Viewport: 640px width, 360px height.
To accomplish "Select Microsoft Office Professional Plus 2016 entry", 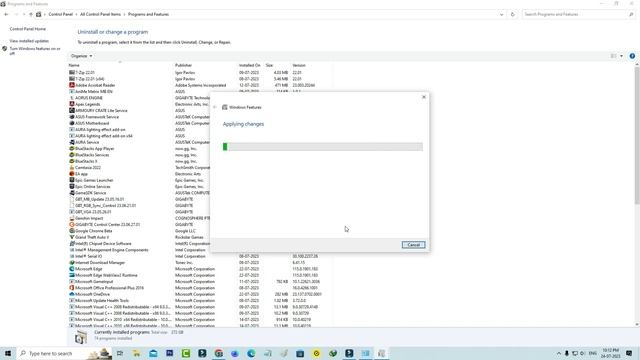I will (x=109, y=288).
